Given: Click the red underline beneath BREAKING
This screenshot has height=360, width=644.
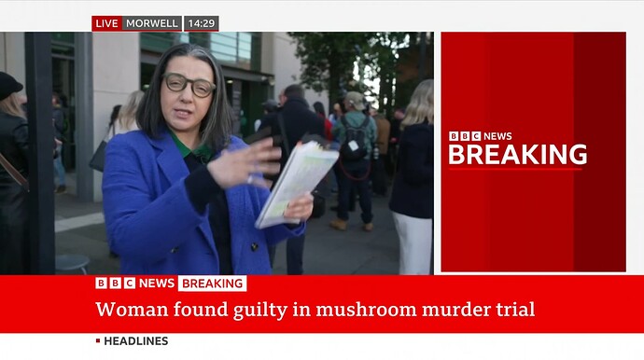Looking at the screenshot, I should coord(515,169).
